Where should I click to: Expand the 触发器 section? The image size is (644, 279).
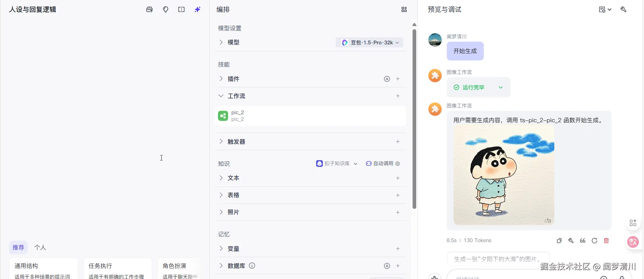click(x=221, y=141)
